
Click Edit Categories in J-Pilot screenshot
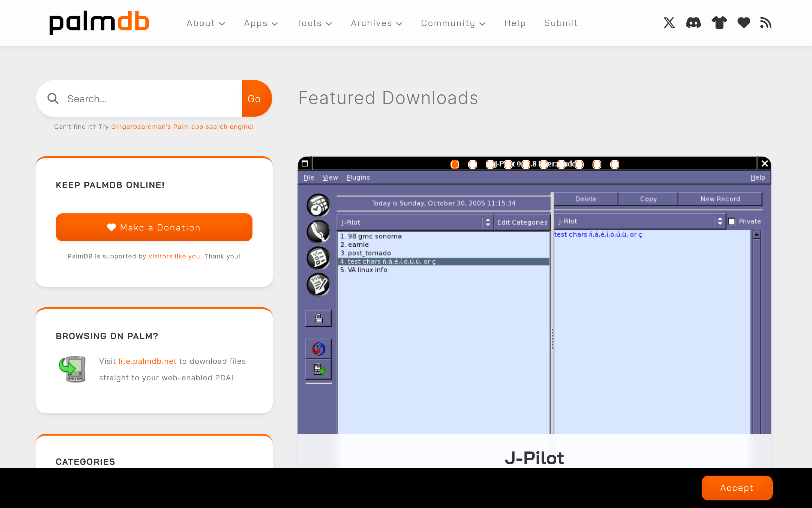(x=522, y=223)
